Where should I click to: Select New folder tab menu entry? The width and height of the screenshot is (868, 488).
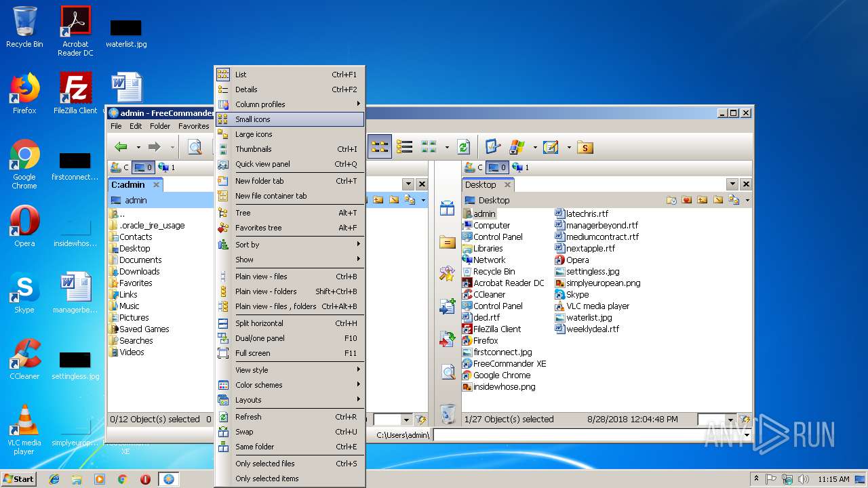click(290, 181)
